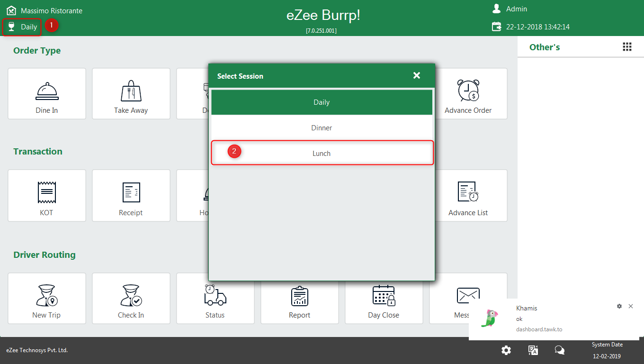Open the Dine In order type
This screenshot has width=644, height=364.
tap(47, 93)
